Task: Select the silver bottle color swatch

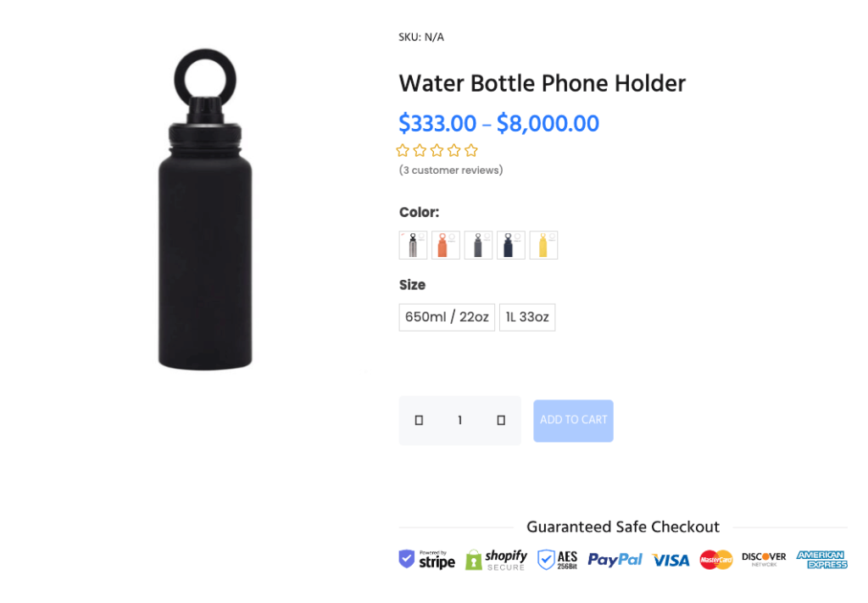Action: tap(413, 245)
